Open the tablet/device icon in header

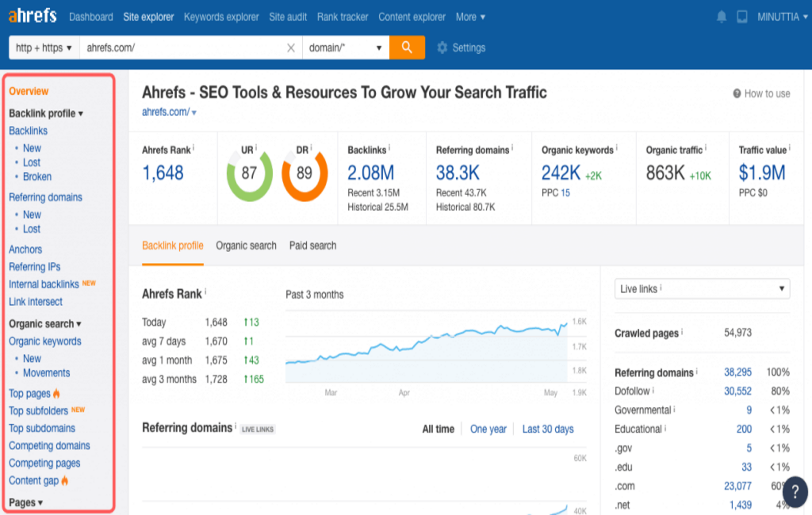tap(742, 17)
